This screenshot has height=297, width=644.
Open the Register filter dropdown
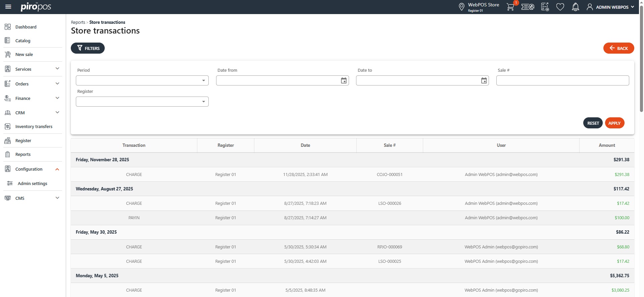142,102
